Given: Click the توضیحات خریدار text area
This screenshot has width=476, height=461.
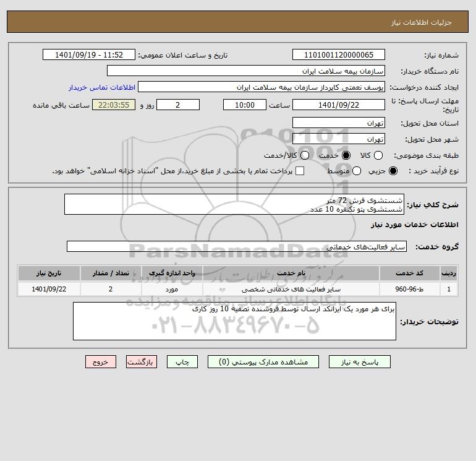Looking at the screenshot, I should 234,321.
